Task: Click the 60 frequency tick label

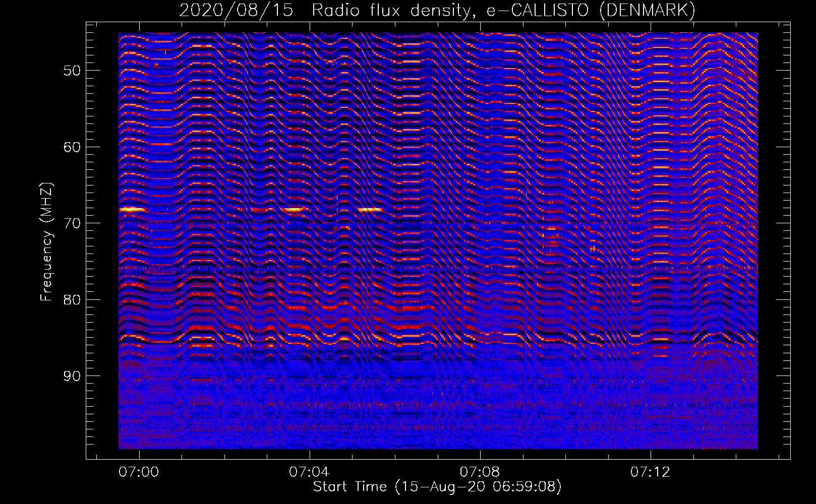Action: [x=72, y=147]
